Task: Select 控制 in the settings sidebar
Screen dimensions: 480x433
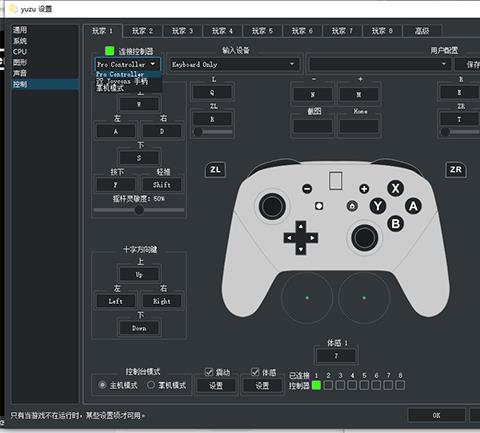Action: pyautogui.click(x=46, y=84)
